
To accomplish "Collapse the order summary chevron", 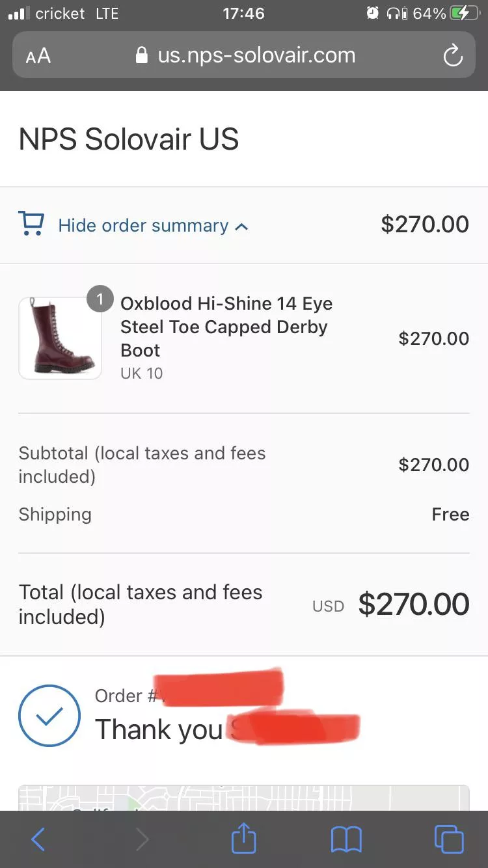I will (x=241, y=226).
